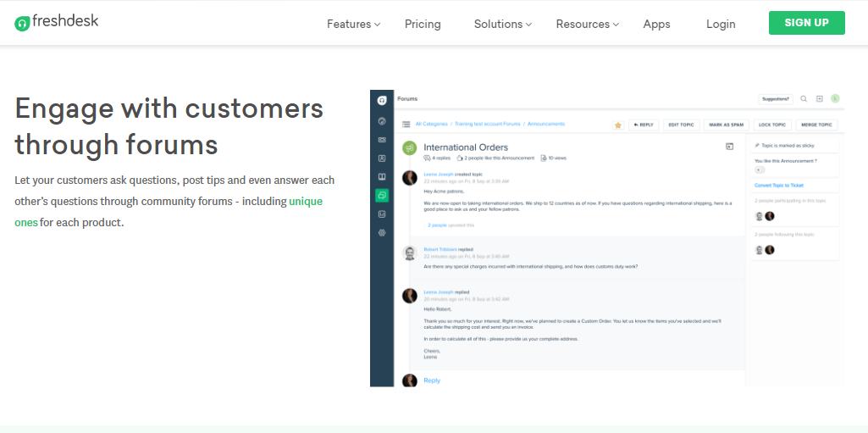This screenshot has width=868, height=433.
Task: Click the yellow star follow icon
Action: pyautogui.click(x=618, y=125)
